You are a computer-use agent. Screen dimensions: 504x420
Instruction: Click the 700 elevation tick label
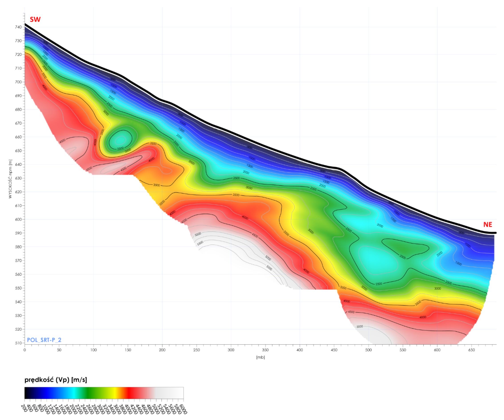18,82
